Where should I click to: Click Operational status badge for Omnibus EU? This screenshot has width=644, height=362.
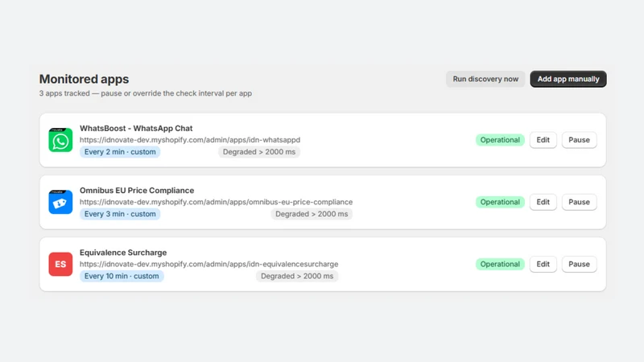coord(500,202)
